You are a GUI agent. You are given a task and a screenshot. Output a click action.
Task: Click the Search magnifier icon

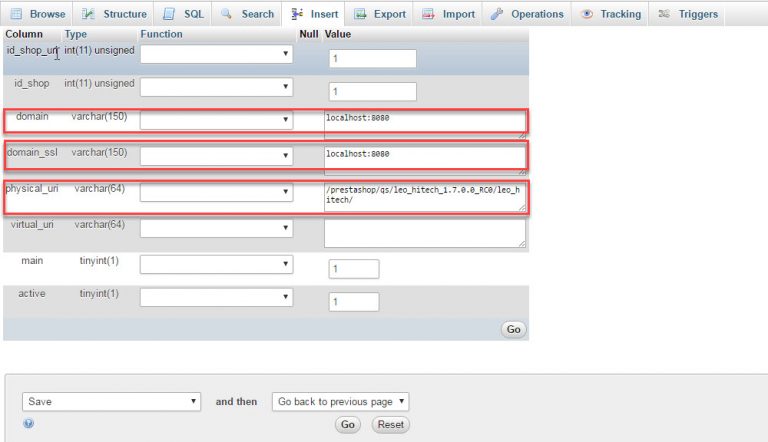[227, 14]
